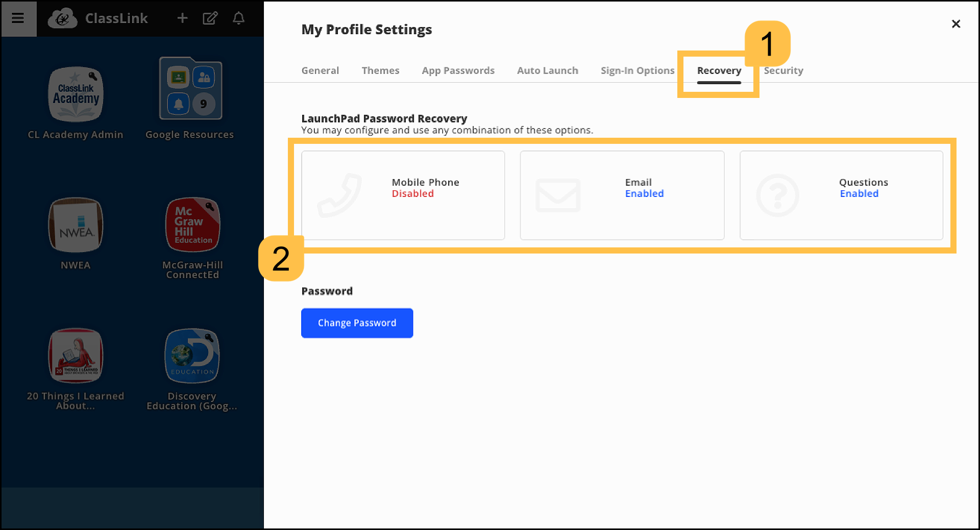Switch to the Security tab
This screenshot has height=530, width=980.
783,70
